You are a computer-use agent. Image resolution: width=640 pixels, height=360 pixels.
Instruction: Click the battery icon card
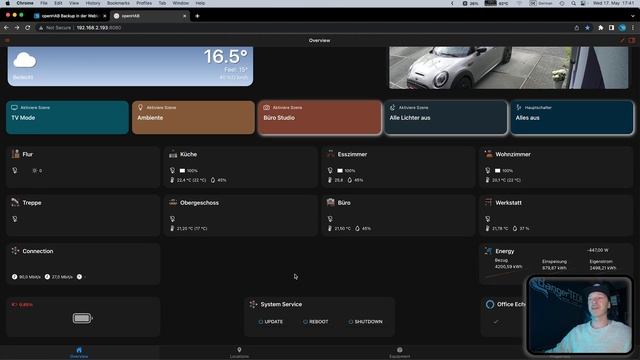coord(82,318)
